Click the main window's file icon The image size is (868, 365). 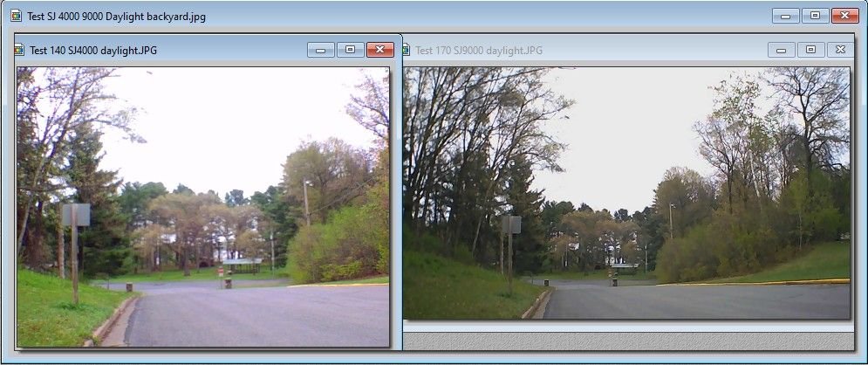coord(16,16)
